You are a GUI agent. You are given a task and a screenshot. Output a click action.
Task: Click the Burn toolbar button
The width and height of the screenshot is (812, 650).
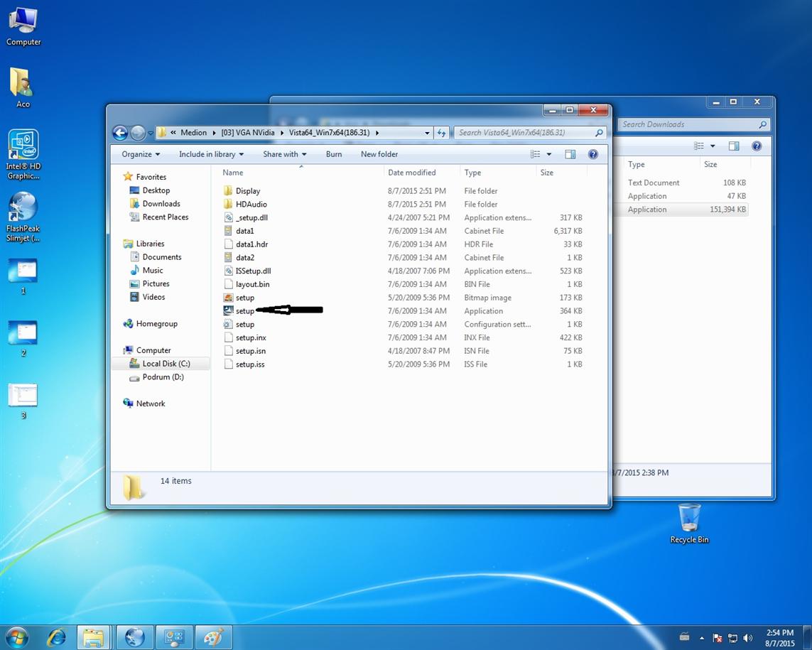[x=334, y=154]
